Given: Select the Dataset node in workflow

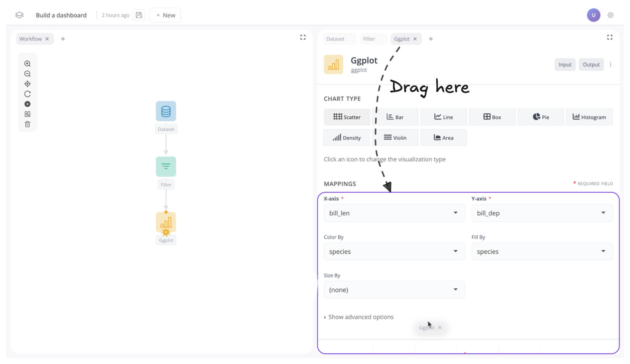Looking at the screenshot, I should click(x=166, y=111).
